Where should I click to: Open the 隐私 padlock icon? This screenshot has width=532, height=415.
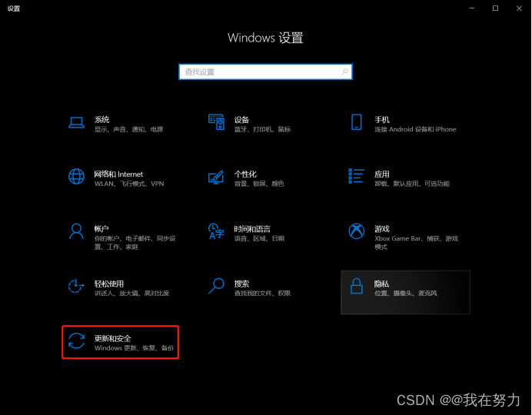click(x=356, y=286)
